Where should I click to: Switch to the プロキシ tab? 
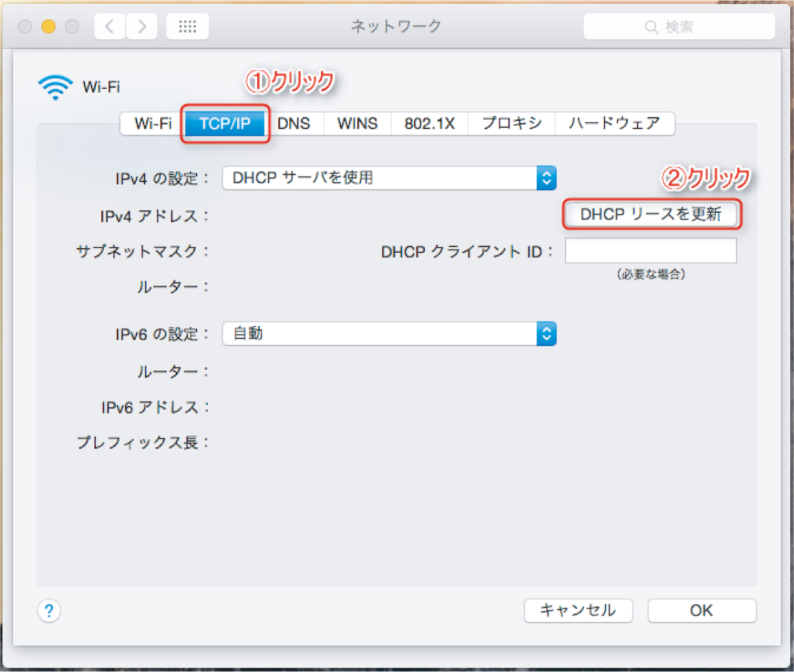coord(512,123)
